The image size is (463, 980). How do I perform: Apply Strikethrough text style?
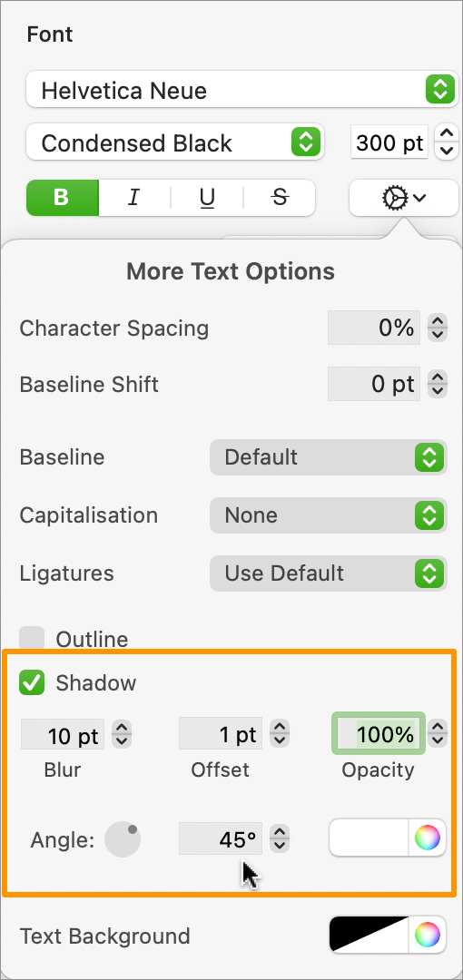coord(279,198)
